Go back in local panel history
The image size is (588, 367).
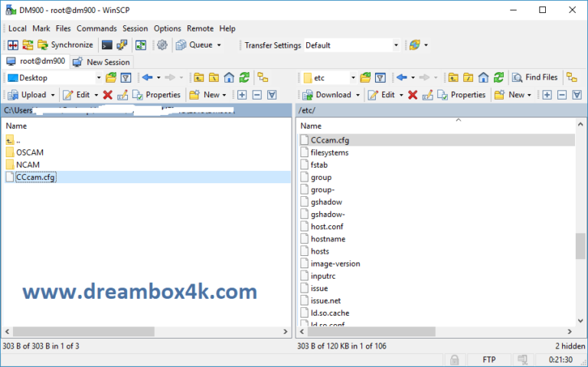(147, 77)
